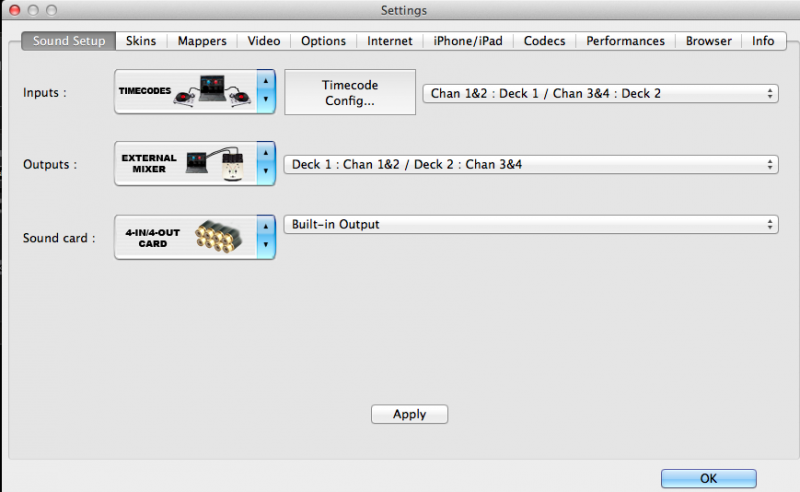The height and width of the screenshot is (492, 800).
Task: Open the input channel assignment dropdown
Action: coord(600,93)
